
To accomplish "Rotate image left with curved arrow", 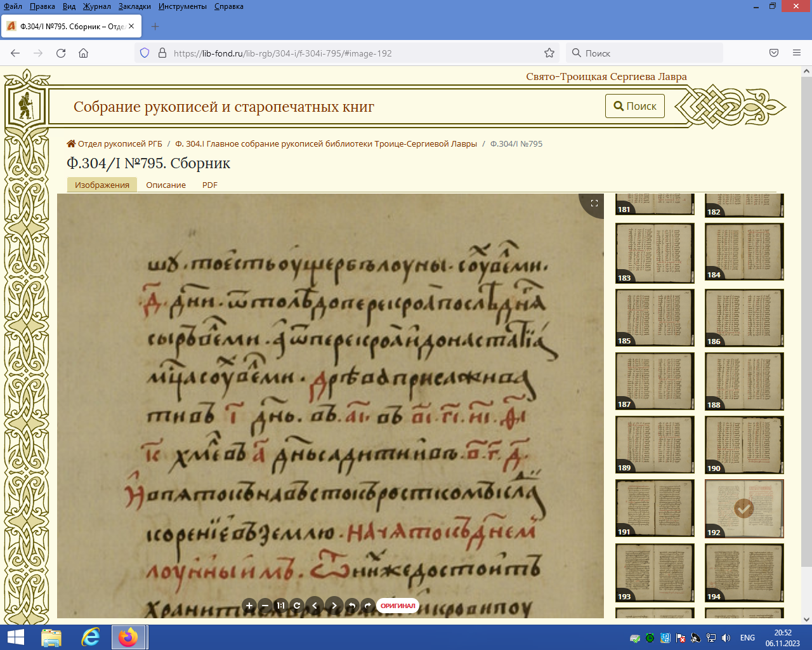I will click(352, 606).
